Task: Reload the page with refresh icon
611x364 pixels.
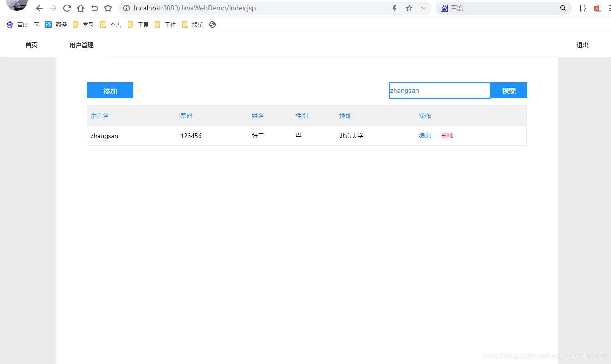Action: pos(67,8)
